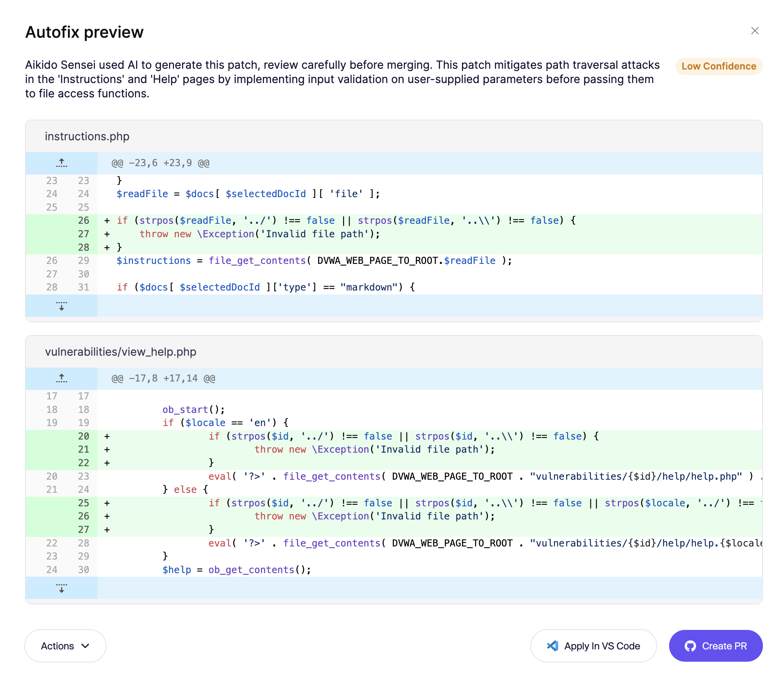Close the Autofix preview dialog
The width and height of the screenshot is (784, 678).
(x=755, y=31)
